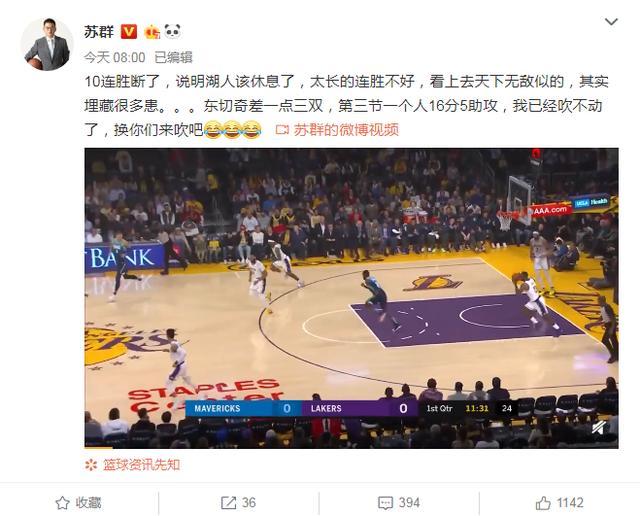Click 苏群's profile avatar photo

[x=47, y=44]
